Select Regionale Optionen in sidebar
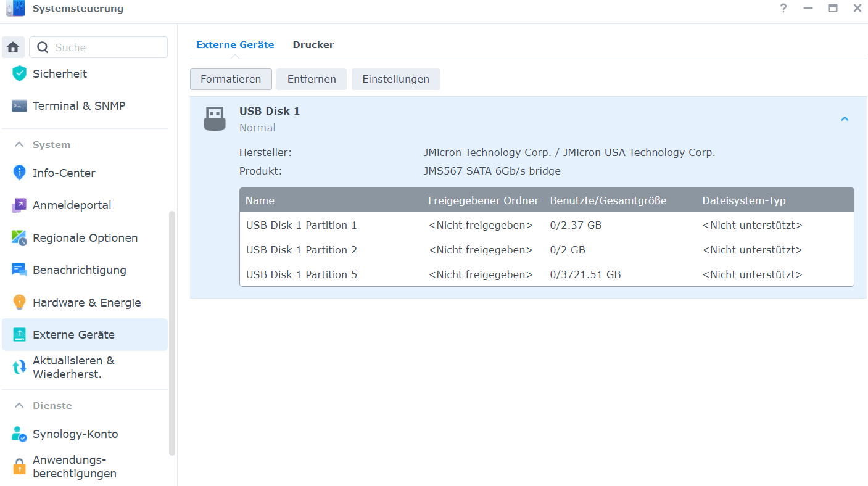This screenshot has height=486, width=868. pyautogui.click(x=85, y=237)
